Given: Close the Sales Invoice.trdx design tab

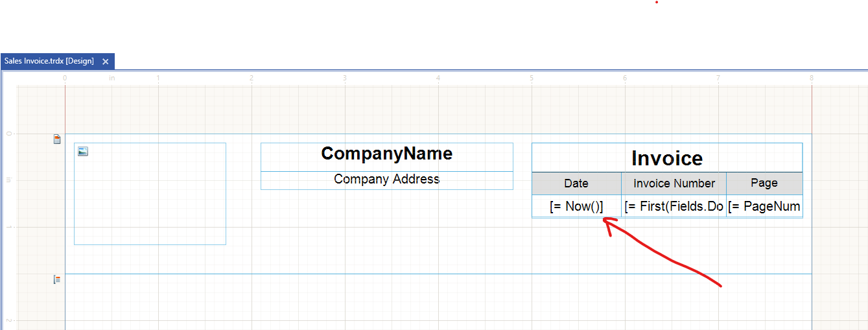Looking at the screenshot, I should pos(106,62).
